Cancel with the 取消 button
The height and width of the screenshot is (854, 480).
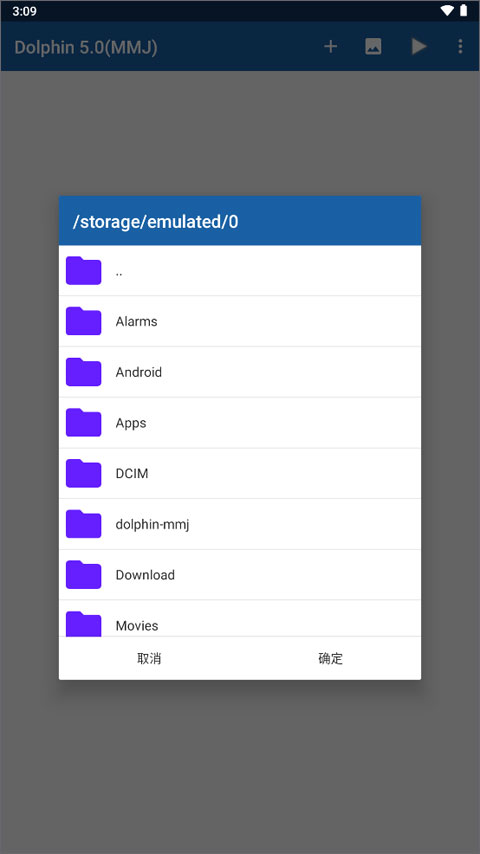[149, 658]
